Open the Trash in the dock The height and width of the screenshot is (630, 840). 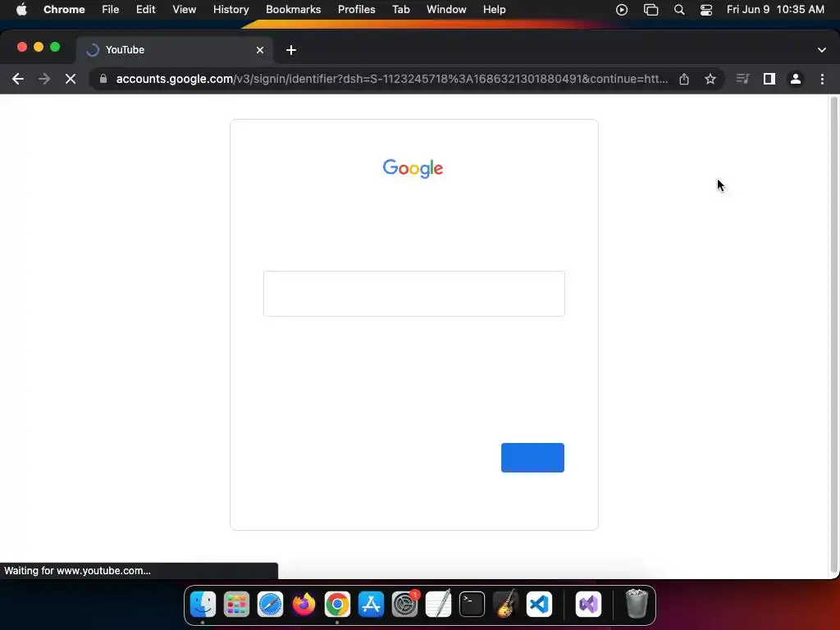coord(637,605)
